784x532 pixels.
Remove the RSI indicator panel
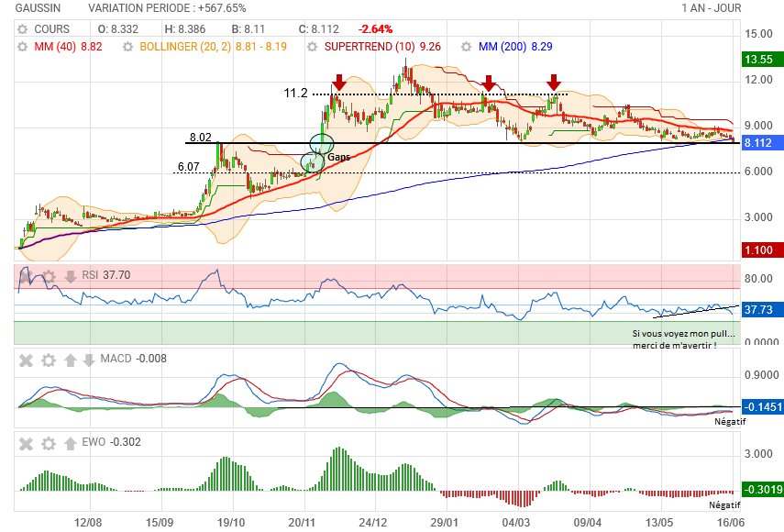[x=26, y=276]
